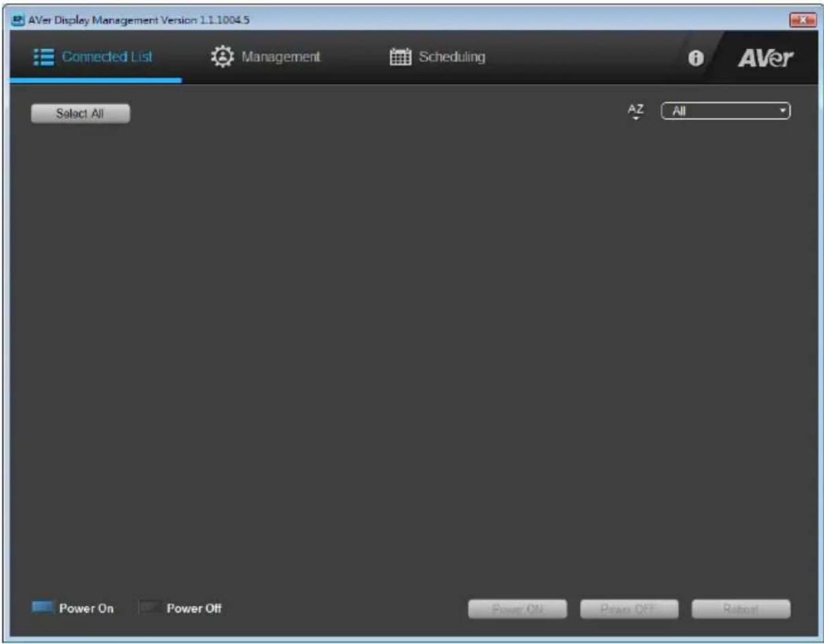Click the AVer Display Management title bar icon
Screen dimensions: 824x644
click(18, 20)
